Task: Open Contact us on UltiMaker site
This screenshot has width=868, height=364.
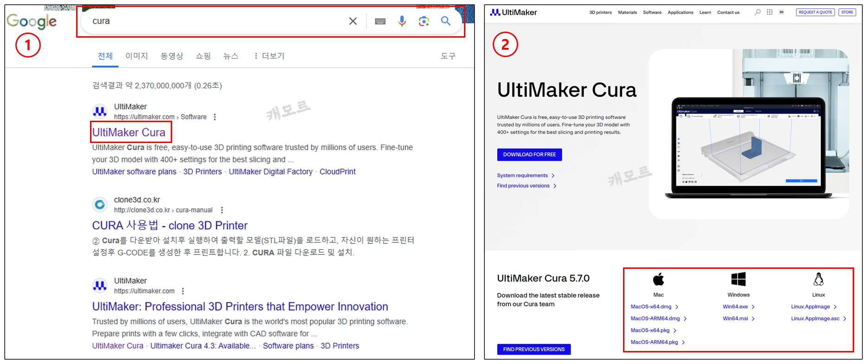Action: [x=728, y=13]
